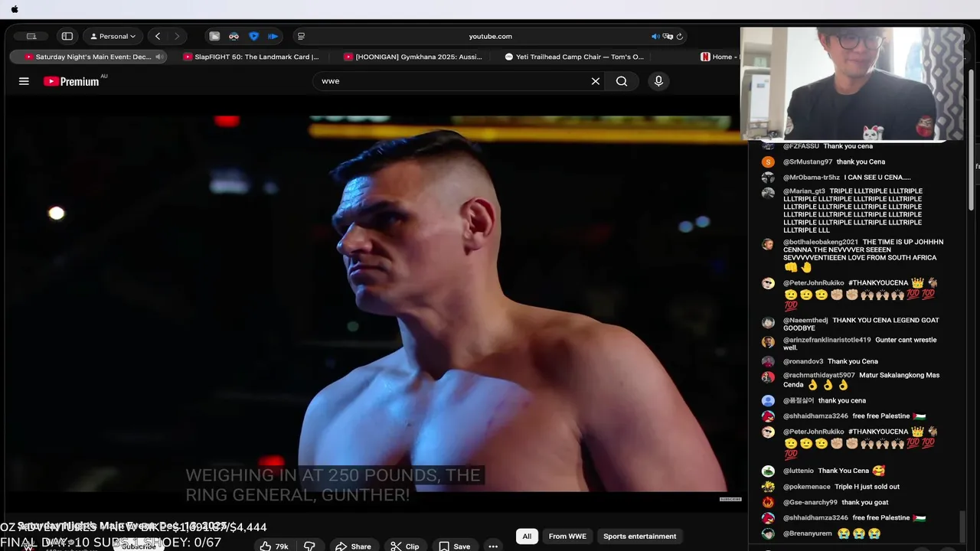Click @Naeemthedj chat message
The image size is (980, 551).
tap(861, 324)
